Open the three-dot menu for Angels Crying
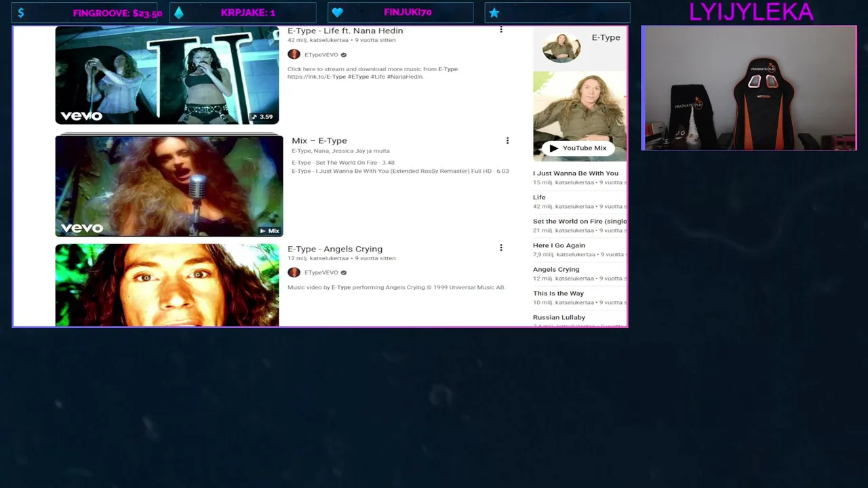The width and height of the screenshot is (868, 488). coord(501,248)
